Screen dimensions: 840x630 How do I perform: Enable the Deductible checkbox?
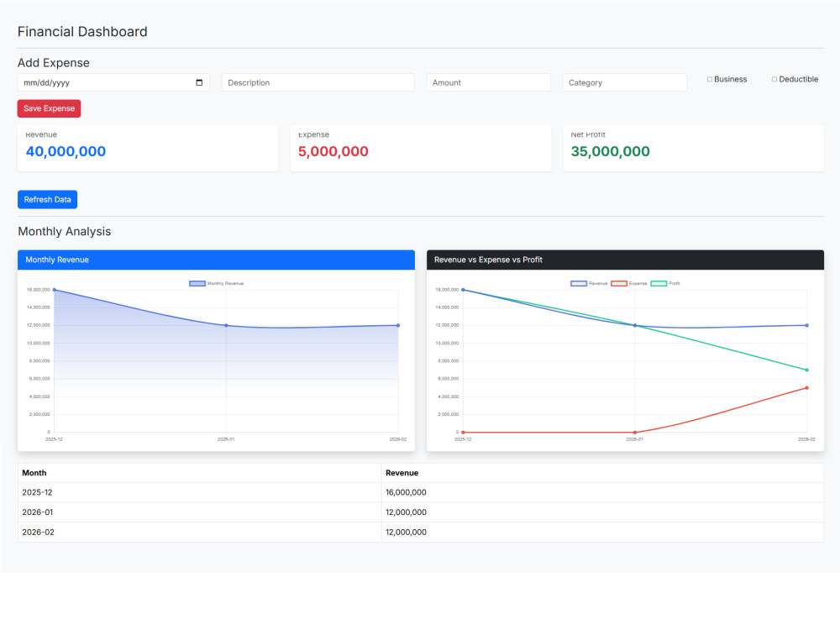click(774, 79)
